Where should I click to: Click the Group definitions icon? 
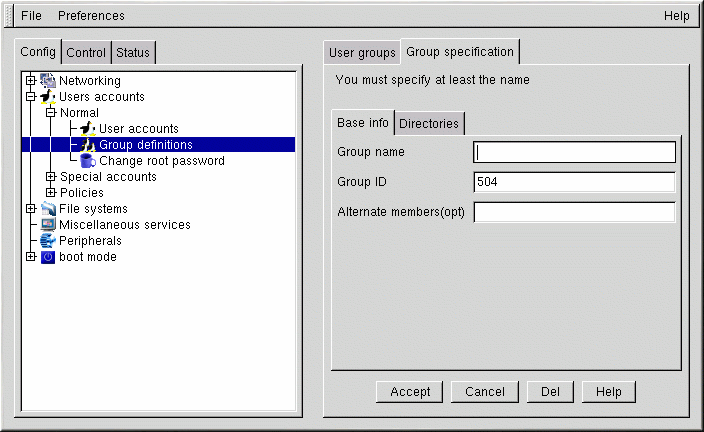point(88,145)
